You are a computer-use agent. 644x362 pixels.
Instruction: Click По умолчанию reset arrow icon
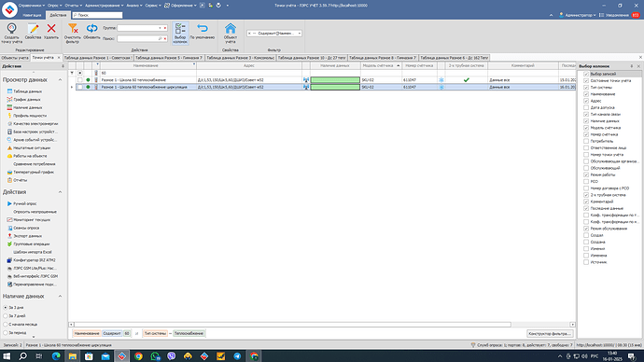[203, 32]
